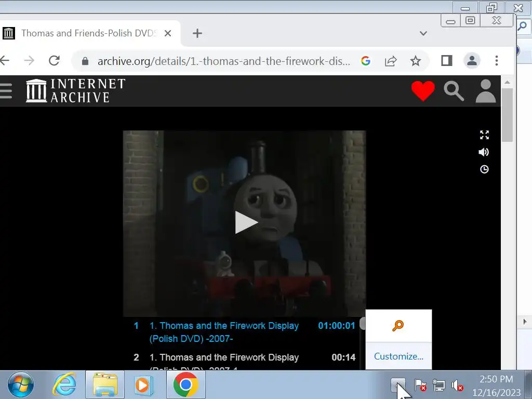The width and height of the screenshot is (532, 399).
Task: Bookmark this tab with the star
Action: click(x=415, y=61)
